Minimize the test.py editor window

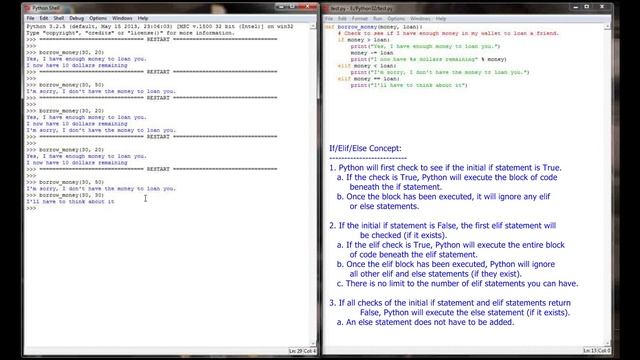click(576, 7)
